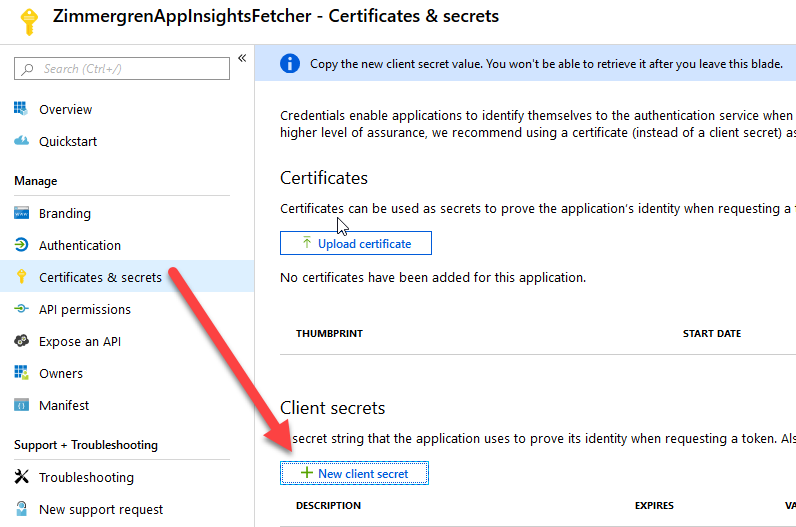
Task: Click the Expose an API icon
Action: (x=21, y=341)
